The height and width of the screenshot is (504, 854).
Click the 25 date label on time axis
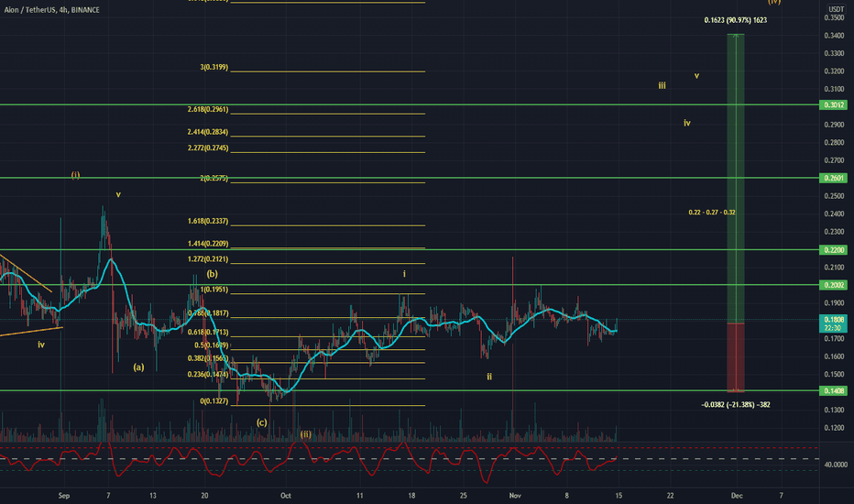(463, 496)
